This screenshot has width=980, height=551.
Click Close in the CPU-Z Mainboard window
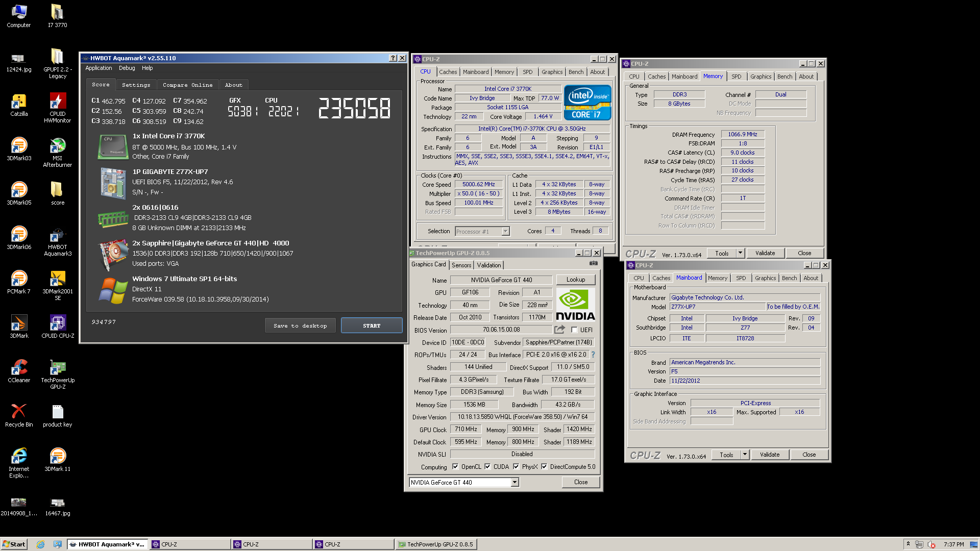click(x=808, y=455)
